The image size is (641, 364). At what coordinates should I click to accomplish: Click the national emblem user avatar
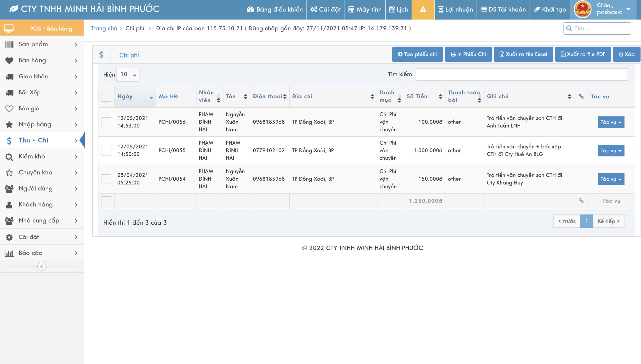point(583,10)
